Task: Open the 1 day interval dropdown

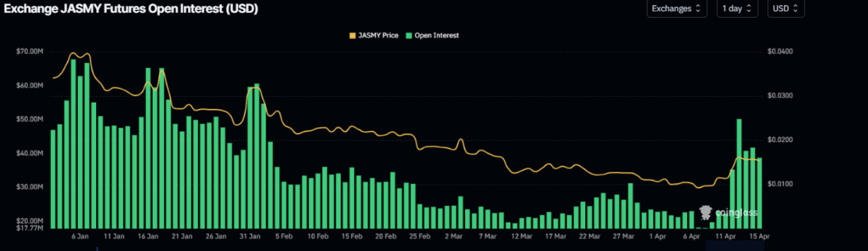Action: 737,9
